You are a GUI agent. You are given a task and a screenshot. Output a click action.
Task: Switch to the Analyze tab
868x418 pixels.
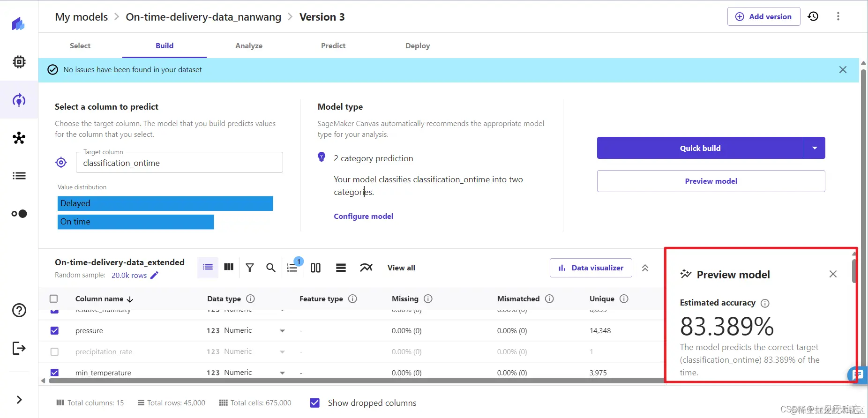point(249,46)
